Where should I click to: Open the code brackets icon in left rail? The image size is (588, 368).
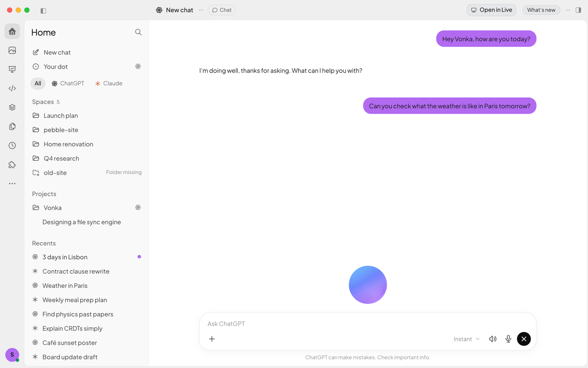click(x=12, y=88)
